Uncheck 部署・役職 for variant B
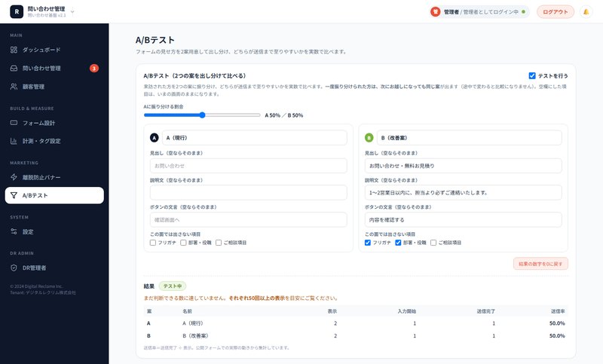 coord(398,243)
